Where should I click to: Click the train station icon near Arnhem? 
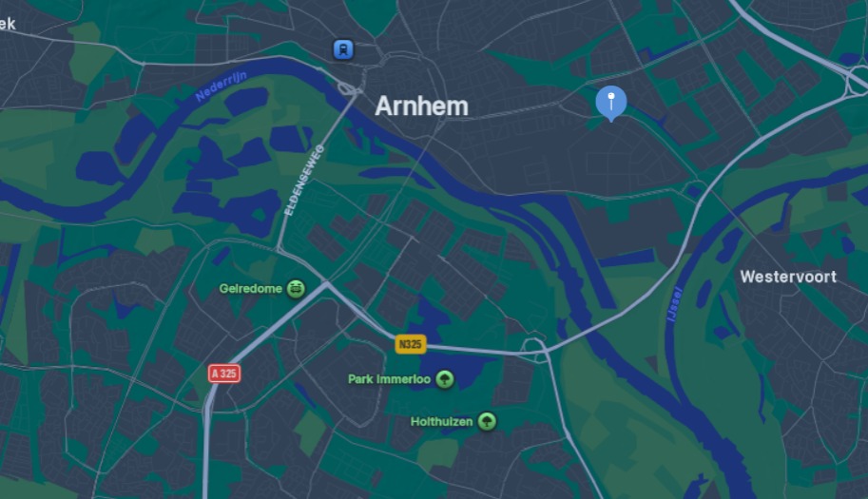[344, 49]
